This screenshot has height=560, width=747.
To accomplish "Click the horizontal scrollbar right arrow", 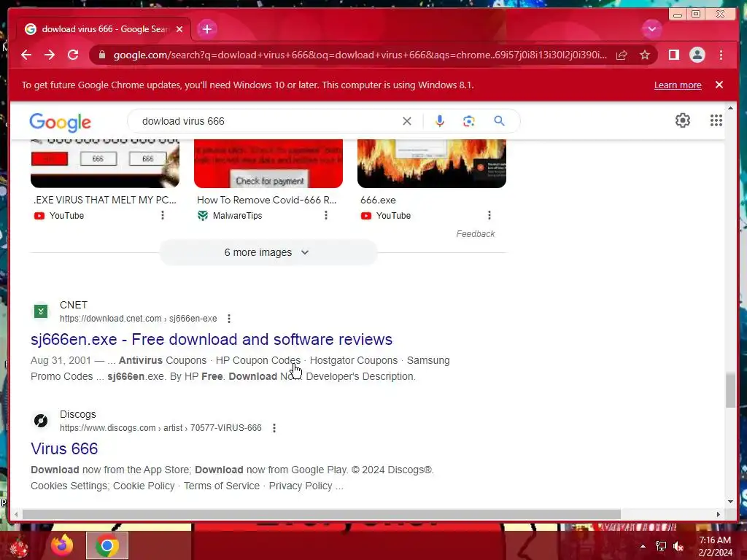I will [719, 514].
